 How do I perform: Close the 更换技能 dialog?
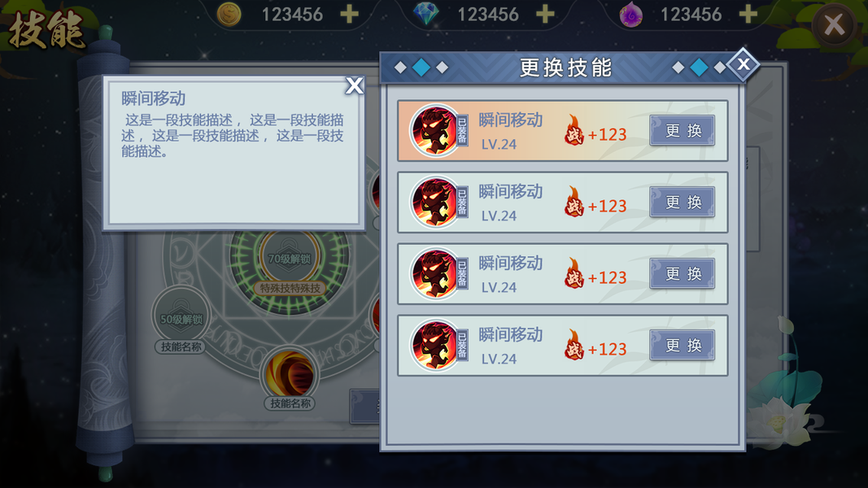[x=744, y=65]
